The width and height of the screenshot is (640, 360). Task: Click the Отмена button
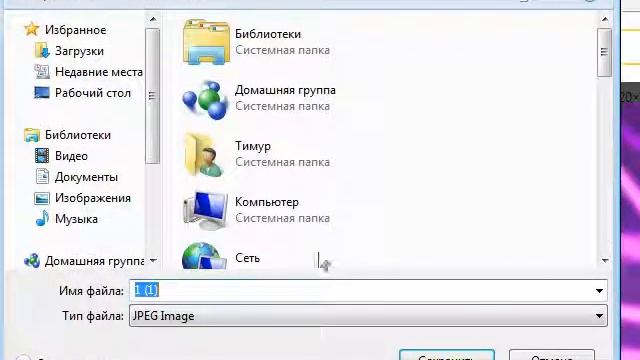(552, 355)
